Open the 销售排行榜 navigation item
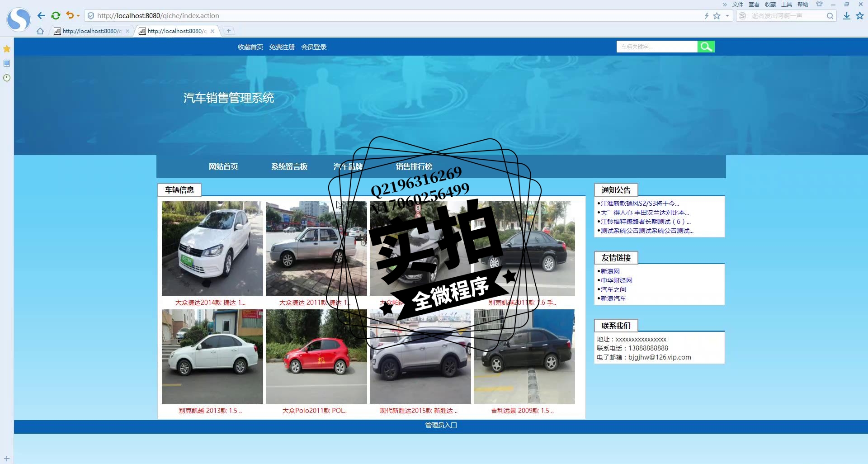The image size is (868, 464). 414,166
